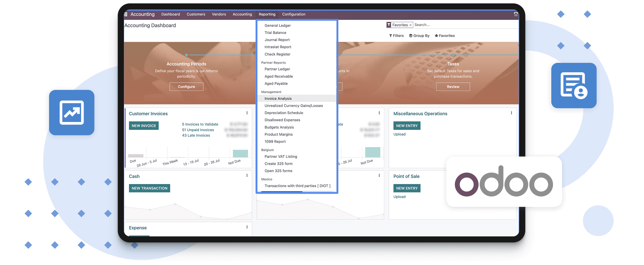Click the Accounting Periods progress dot
Viewport: 644px width, 265px height.
tap(186, 55)
